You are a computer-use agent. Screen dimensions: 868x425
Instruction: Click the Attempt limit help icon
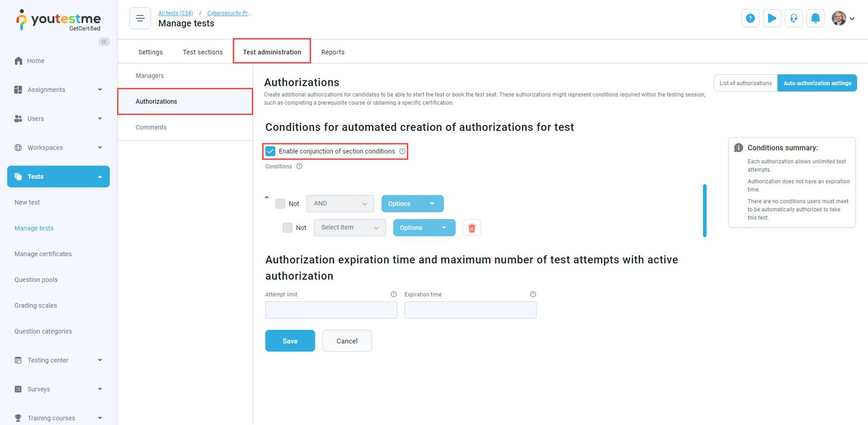point(394,294)
